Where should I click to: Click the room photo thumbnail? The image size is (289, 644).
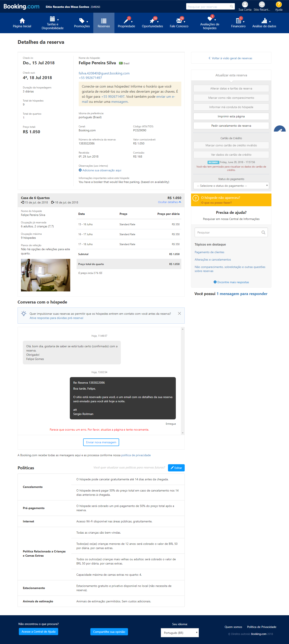pyautogui.click(x=45, y=275)
